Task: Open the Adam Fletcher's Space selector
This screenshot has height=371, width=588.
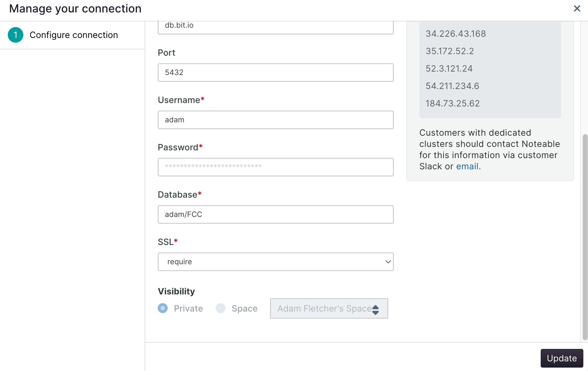Action: [x=324, y=308]
